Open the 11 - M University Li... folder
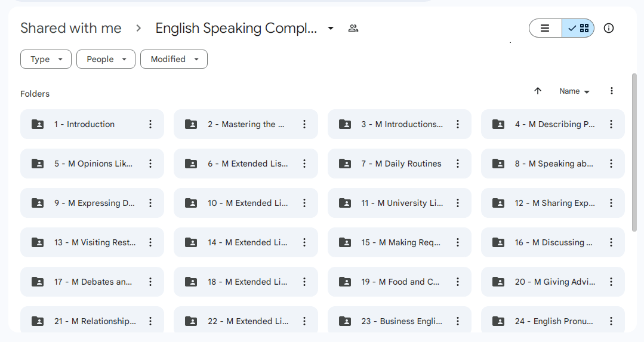Screen dimensions: 644x342 pyautogui.click(x=399, y=203)
